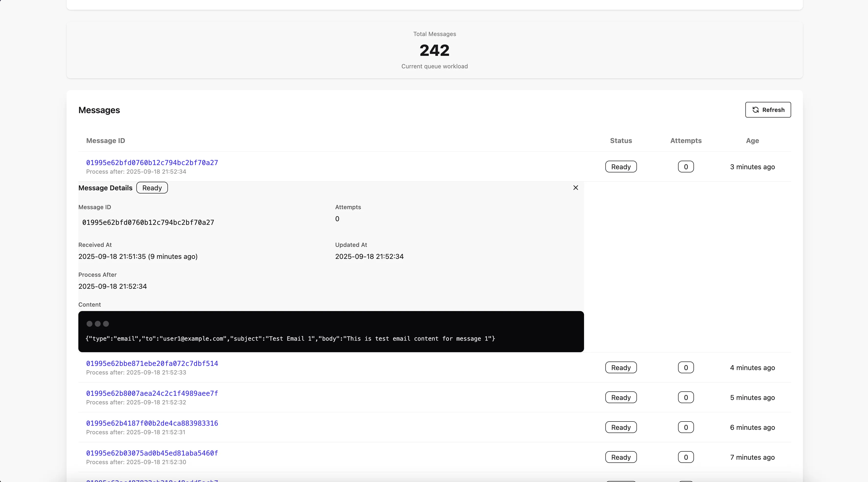This screenshot has height=482, width=868.
Task: Click the Ready badge next to Message Details
Action: [152, 188]
